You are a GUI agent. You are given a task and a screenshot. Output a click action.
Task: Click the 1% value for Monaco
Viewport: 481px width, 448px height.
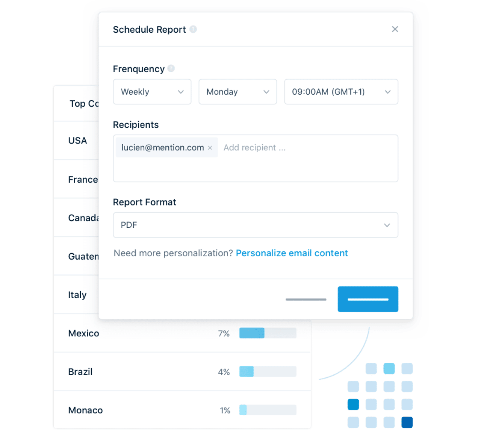[225, 410]
